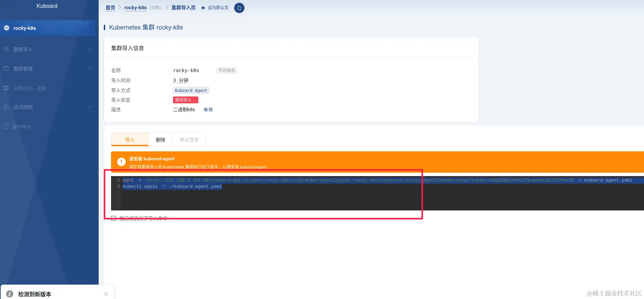Switch to the 导入 tab

(130, 139)
